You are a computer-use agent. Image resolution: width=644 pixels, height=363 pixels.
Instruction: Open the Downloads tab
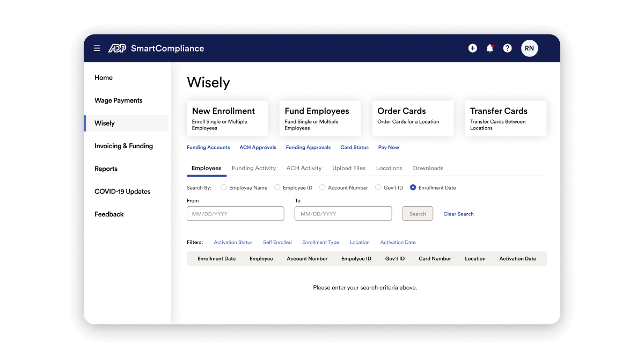click(428, 168)
